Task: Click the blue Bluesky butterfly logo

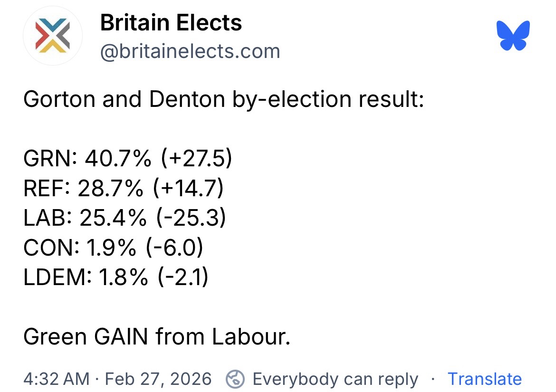Action: coord(513,36)
